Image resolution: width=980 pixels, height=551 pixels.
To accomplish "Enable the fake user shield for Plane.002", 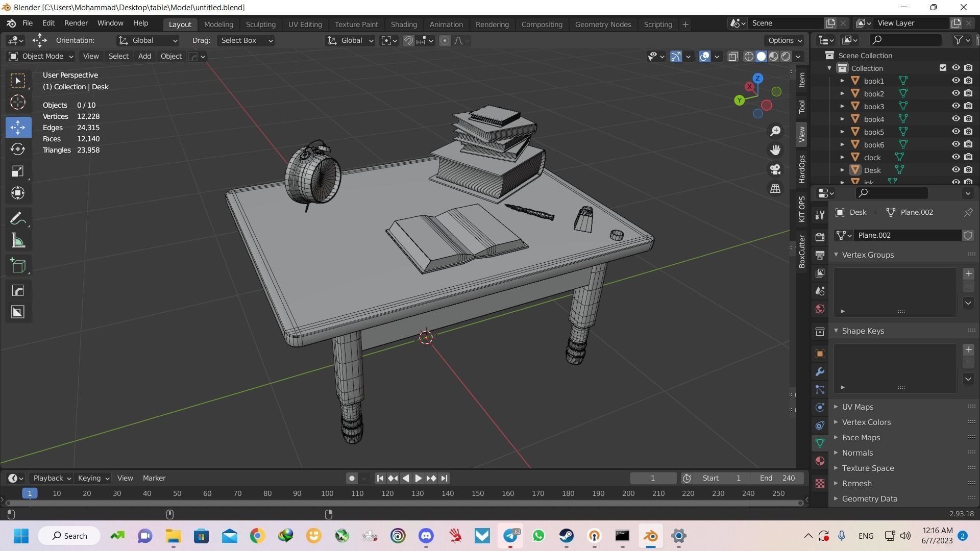I will pyautogui.click(x=967, y=235).
